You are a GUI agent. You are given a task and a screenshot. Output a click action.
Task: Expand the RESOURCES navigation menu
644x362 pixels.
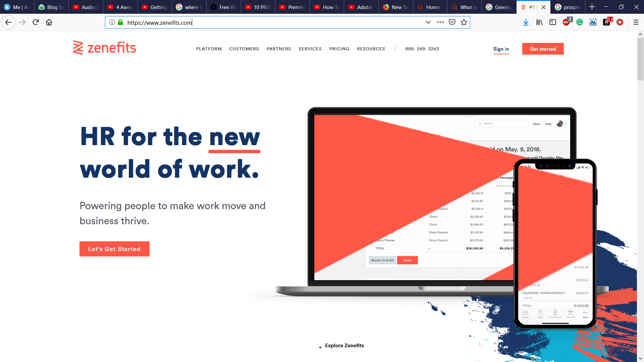371,49
